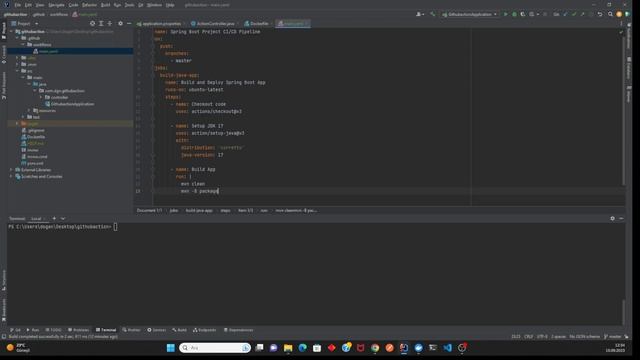
Task: Open the File menu
Action: click(x=18, y=5)
